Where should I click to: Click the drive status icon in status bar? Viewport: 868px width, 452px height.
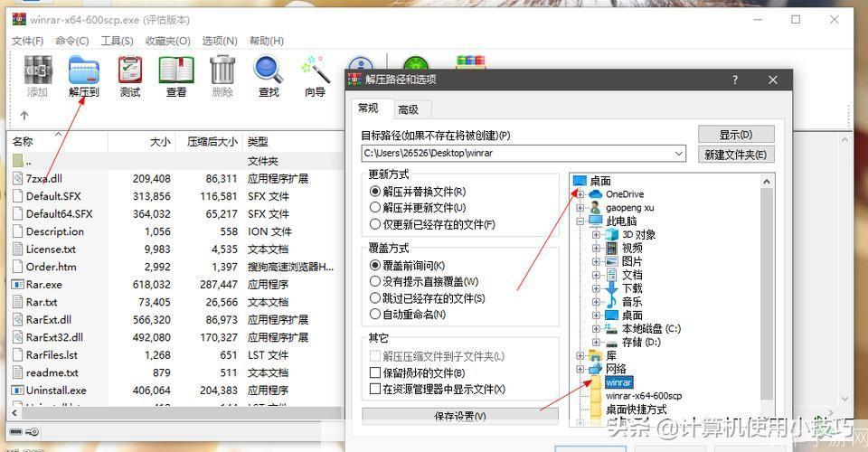coord(16,431)
